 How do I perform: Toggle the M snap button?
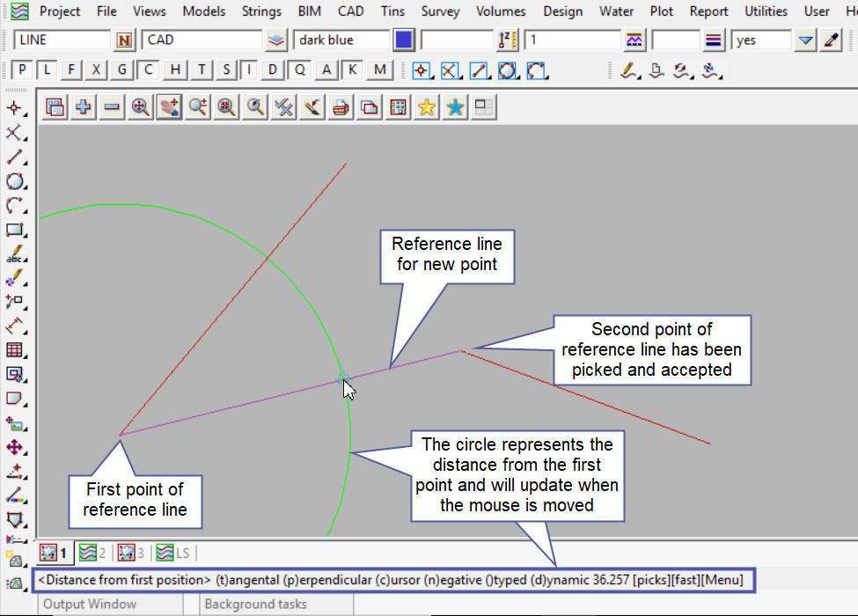pos(379,70)
